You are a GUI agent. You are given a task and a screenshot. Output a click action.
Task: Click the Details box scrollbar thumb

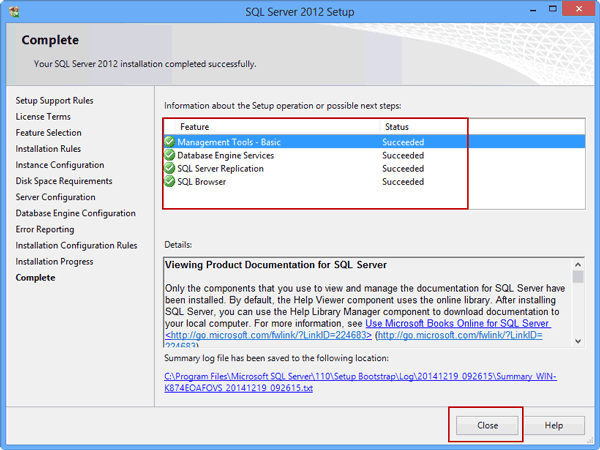[x=578, y=276]
